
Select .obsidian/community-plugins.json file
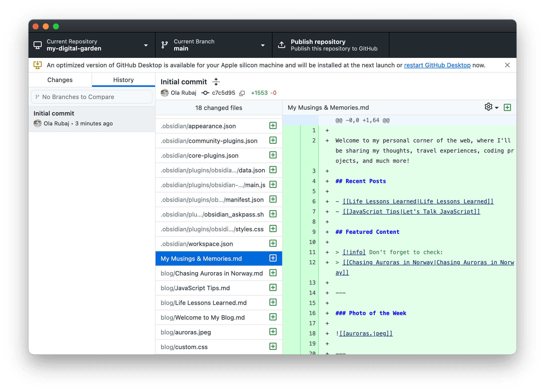click(x=219, y=141)
